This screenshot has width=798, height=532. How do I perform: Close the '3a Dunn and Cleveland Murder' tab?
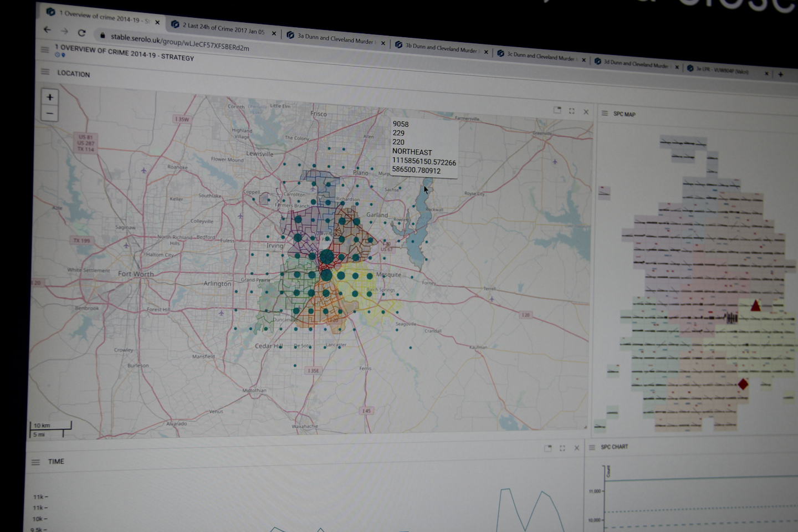click(383, 43)
